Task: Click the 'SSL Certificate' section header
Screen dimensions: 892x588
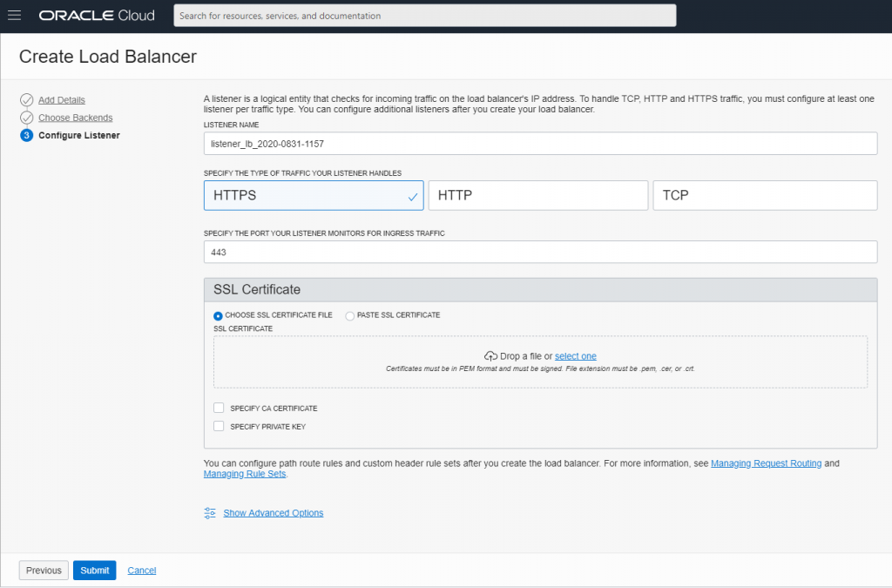Action: click(x=540, y=289)
